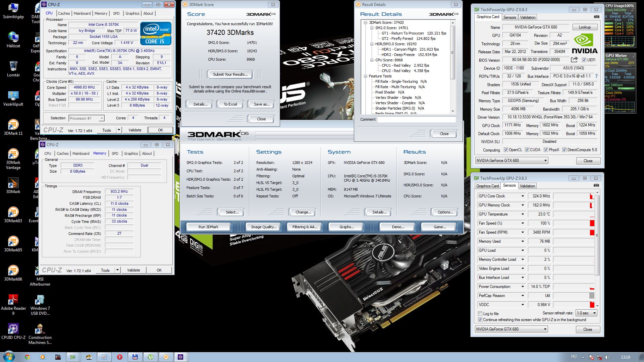The height and width of the screenshot is (362, 644).
Task: Switch to SPD tab in bottom CPU-Z
Action: click(x=115, y=154)
